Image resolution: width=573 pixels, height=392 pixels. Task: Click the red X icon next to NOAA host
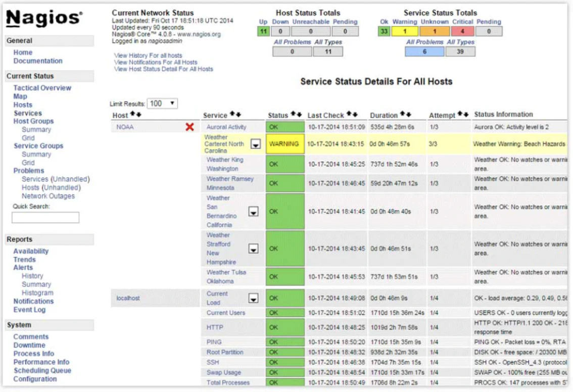click(x=189, y=127)
